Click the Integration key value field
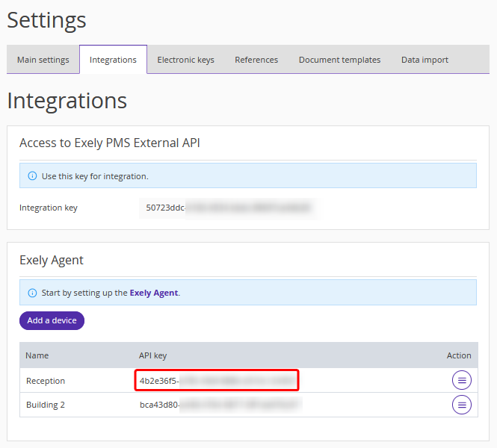Viewport: 497px width, 448px height. click(225, 208)
